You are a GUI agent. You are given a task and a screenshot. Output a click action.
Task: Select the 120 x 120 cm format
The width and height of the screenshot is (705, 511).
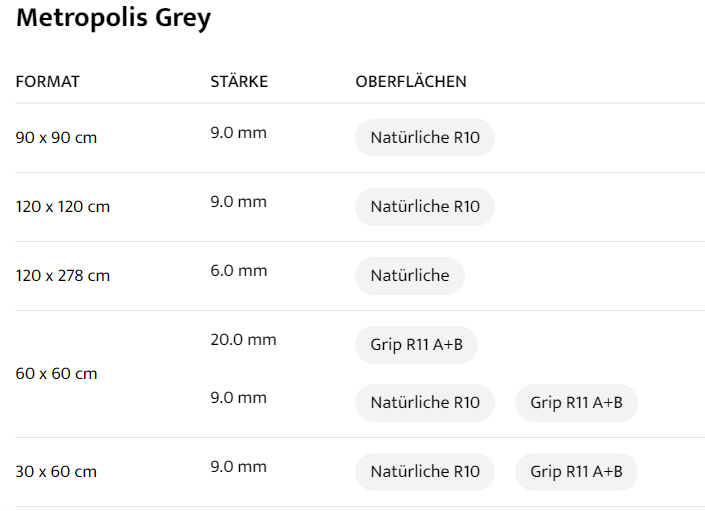[63, 207]
